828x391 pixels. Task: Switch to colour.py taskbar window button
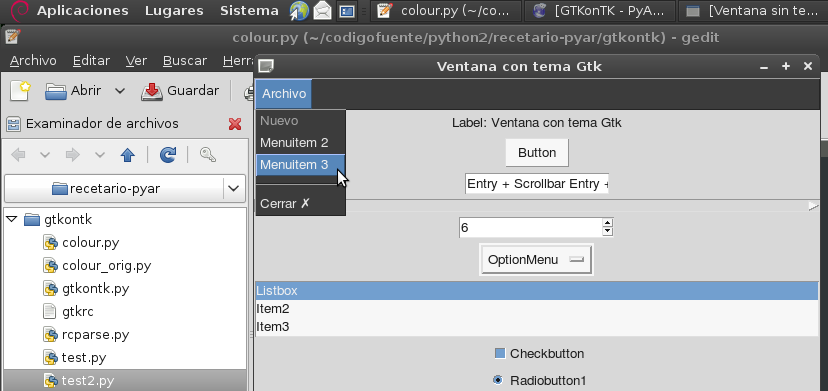pos(445,11)
